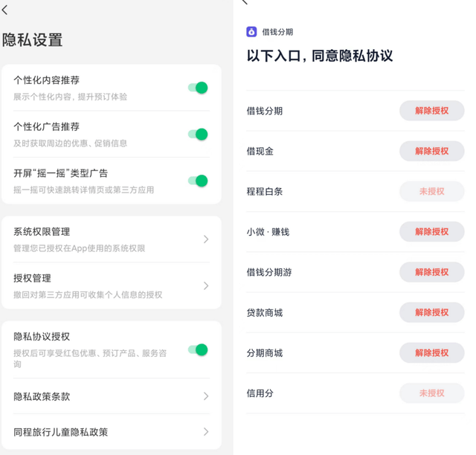Revoke authorization for 借钱分期

[x=431, y=111]
